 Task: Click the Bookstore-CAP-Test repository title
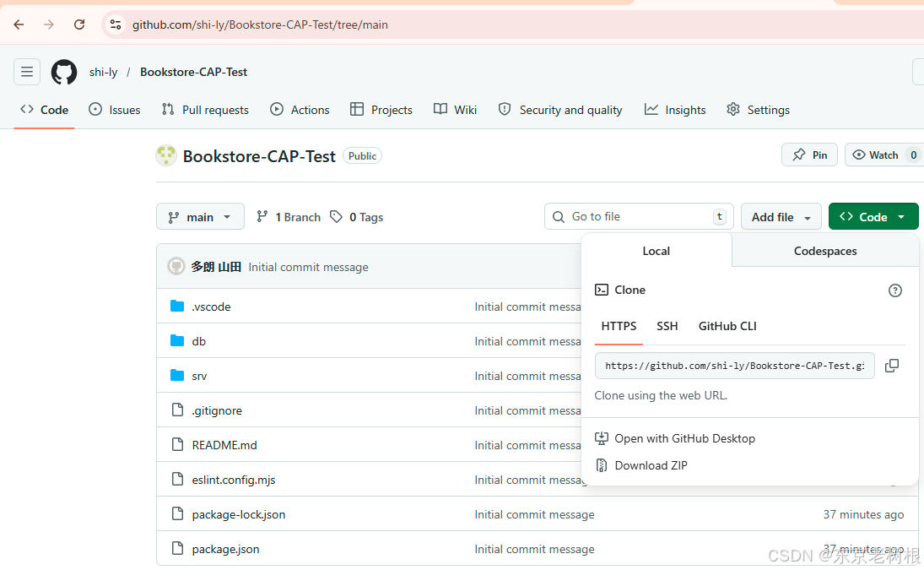click(259, 156)
